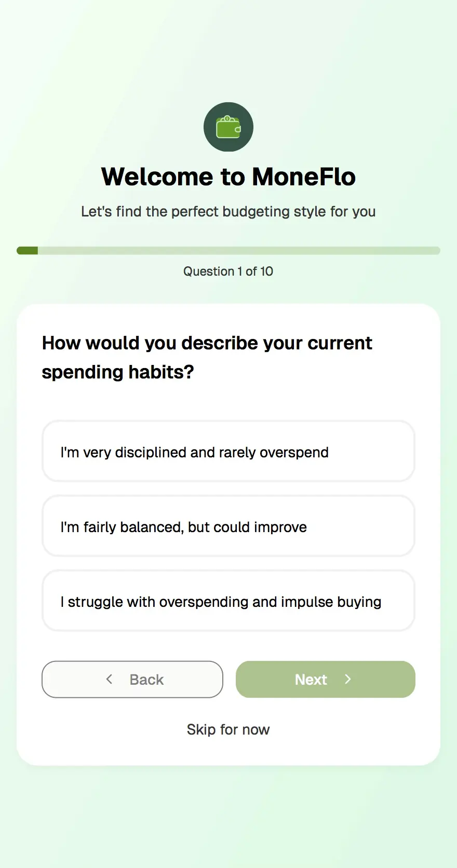Click the green circular app emblem at the top
The width and height of the screenshot is (457, 868).
(228, 127)
